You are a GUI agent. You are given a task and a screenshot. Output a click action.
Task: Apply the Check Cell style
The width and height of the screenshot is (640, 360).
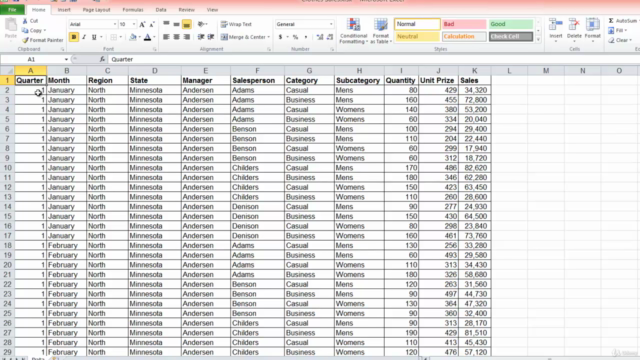[x=511, y=37]
